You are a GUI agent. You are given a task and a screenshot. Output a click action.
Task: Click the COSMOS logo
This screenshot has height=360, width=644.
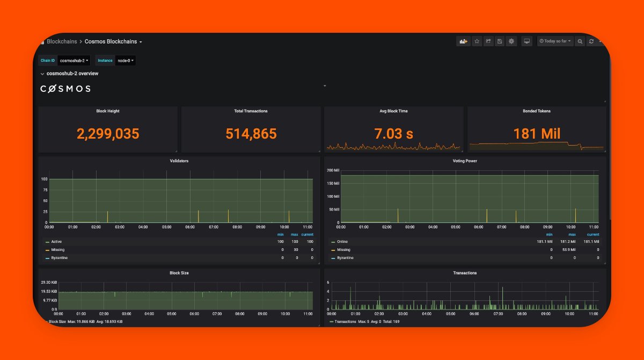pos(65,89)
